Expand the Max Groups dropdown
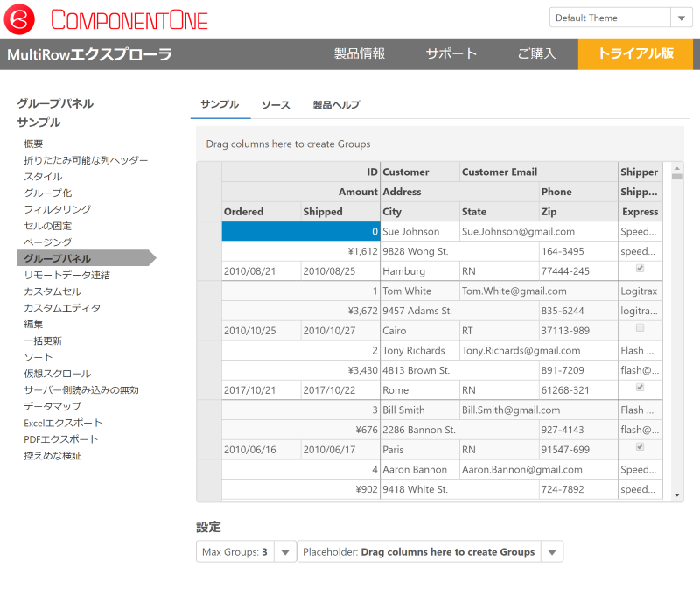The width and height of the screenshot is (700, 589). point(285,552)
